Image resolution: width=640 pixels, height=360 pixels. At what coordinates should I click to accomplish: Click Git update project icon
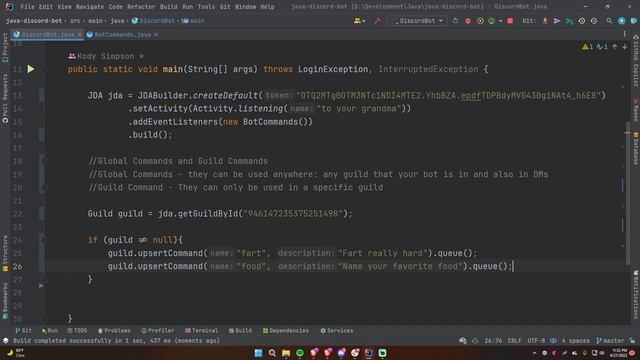[545, 21]
